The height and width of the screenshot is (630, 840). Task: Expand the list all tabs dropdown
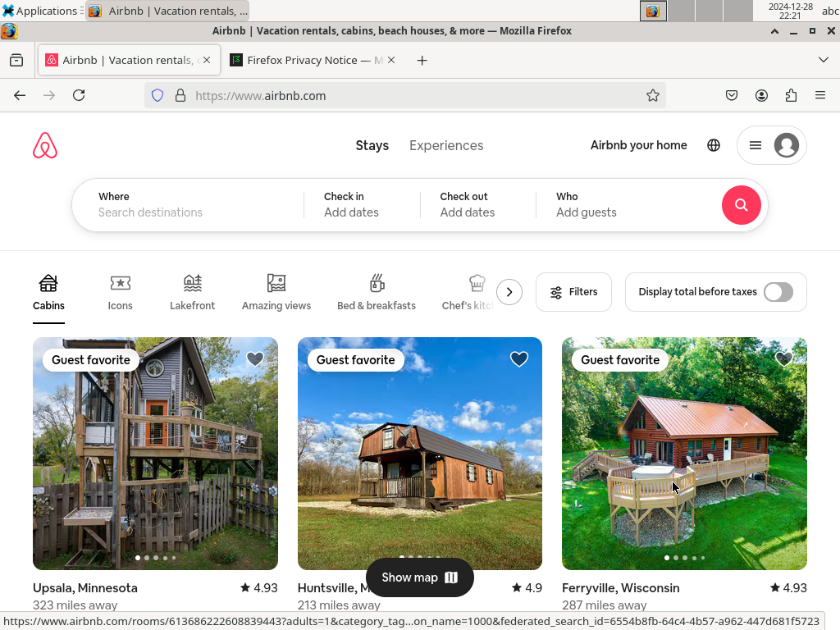[824, 60]
